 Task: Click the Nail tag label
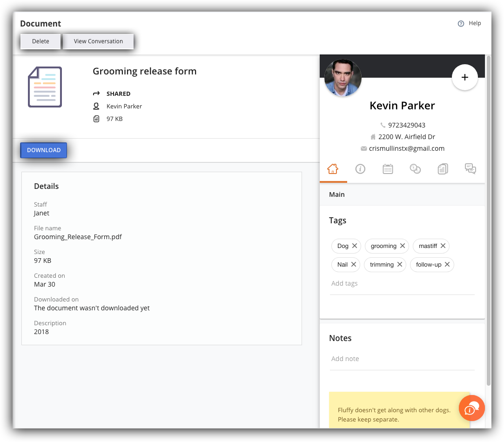pos(343,265)
